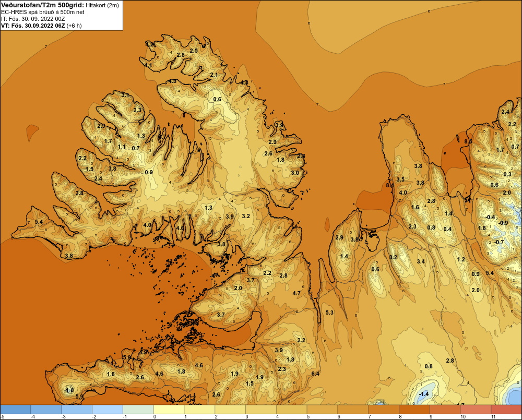This screenshot has width=522, height=420.
Task: Select the 1.6 temperature value
Action: [415, 207]
